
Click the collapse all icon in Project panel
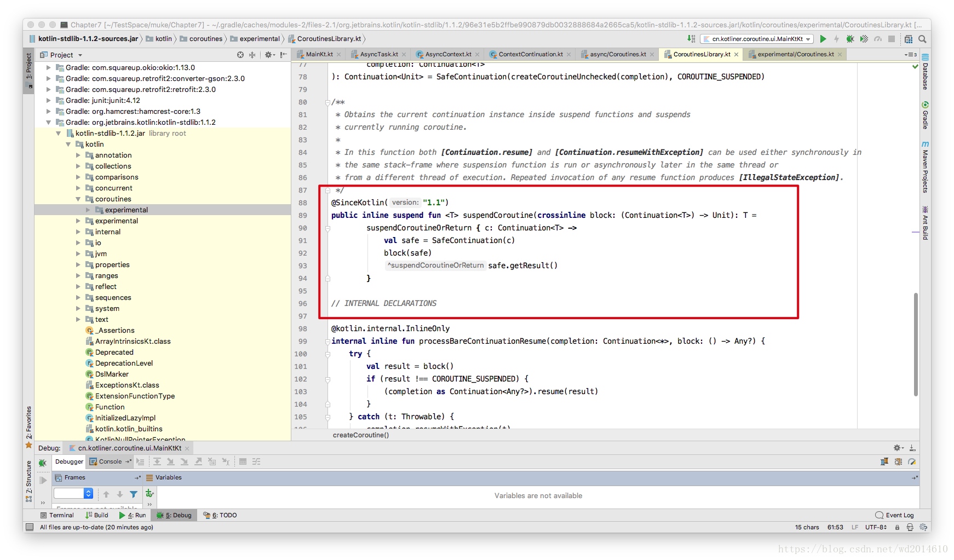point(252,55)
